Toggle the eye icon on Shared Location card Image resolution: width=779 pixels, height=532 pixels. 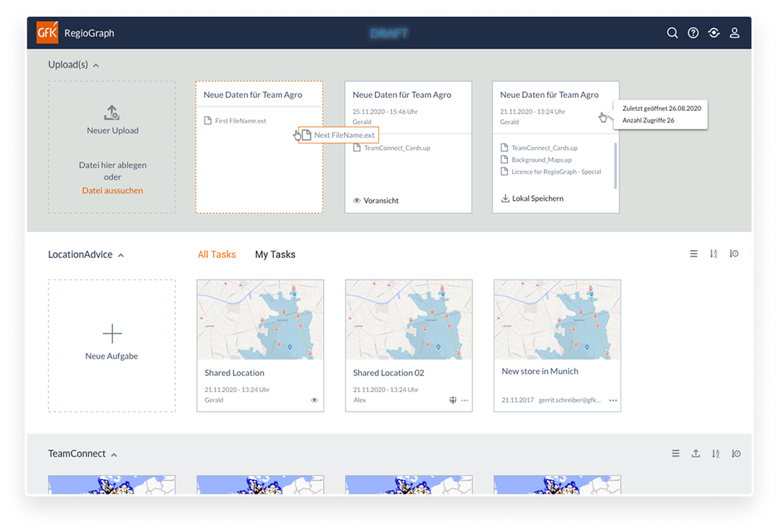coord(314,400)
